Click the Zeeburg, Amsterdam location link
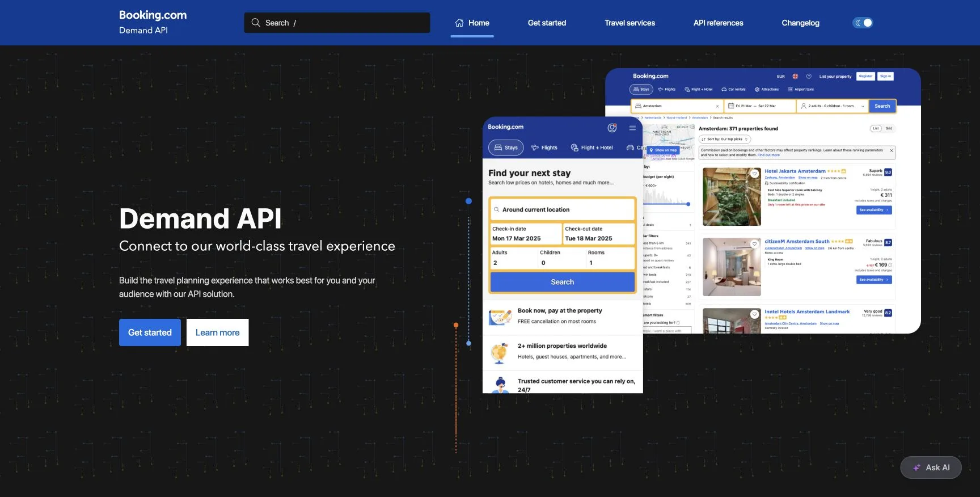This screenshot has width=980, height=497. pyautogui.click(x=780, y=178)
